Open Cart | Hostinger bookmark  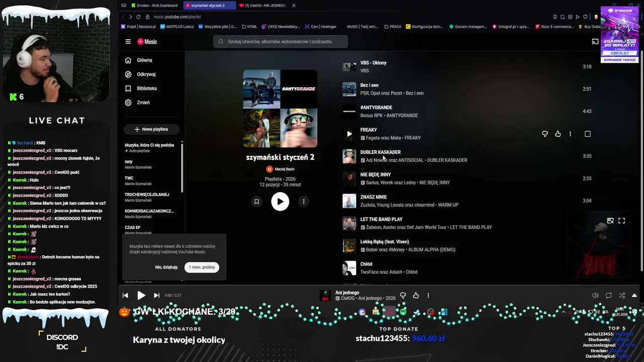click(x=320, y=27)
